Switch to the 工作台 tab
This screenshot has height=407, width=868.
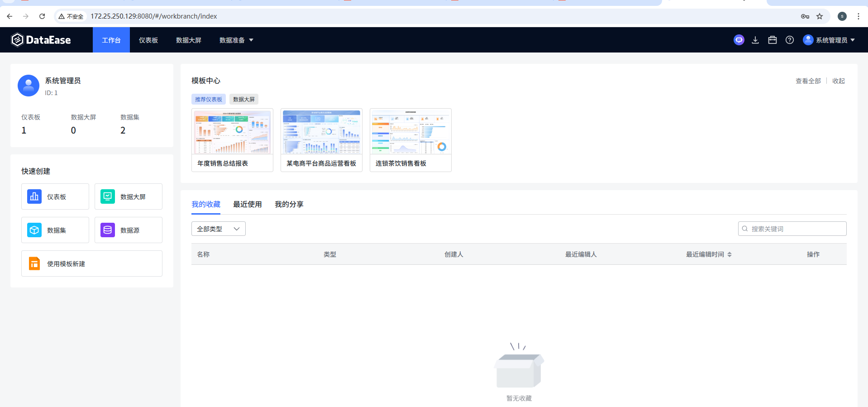point(111,40)
